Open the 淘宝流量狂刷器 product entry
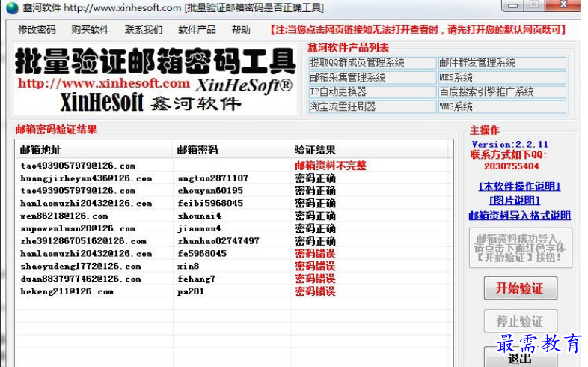588x367 pixels. 373,106
